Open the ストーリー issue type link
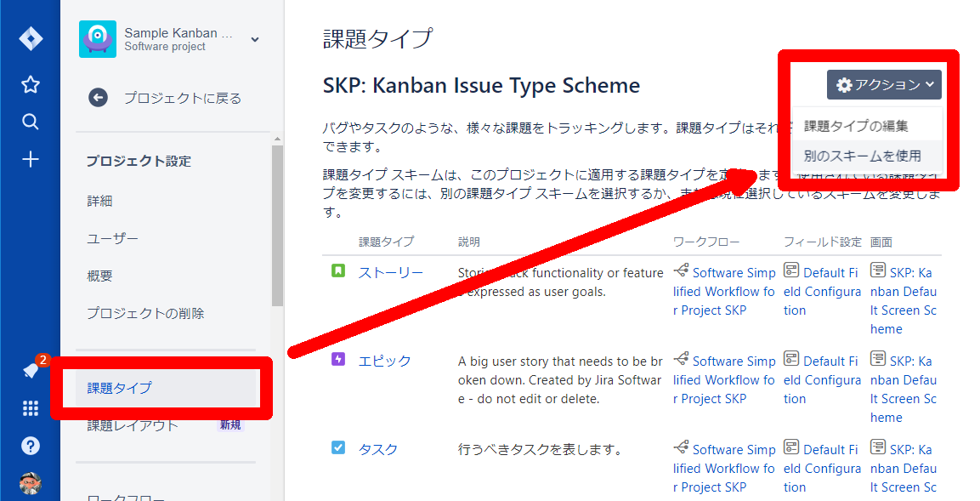The width and height of the screenshot is (980, 501). point(391,273)
